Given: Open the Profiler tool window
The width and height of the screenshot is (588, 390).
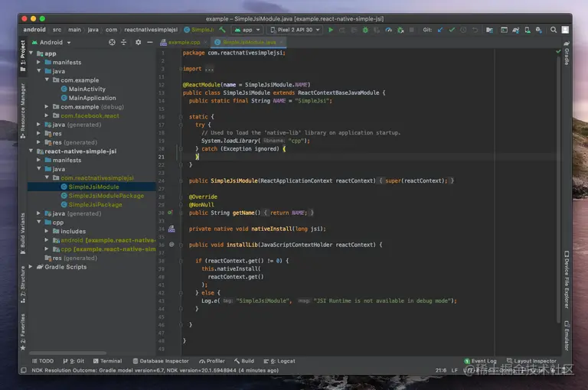Looking at the screenshot, I should pos(212,361).
